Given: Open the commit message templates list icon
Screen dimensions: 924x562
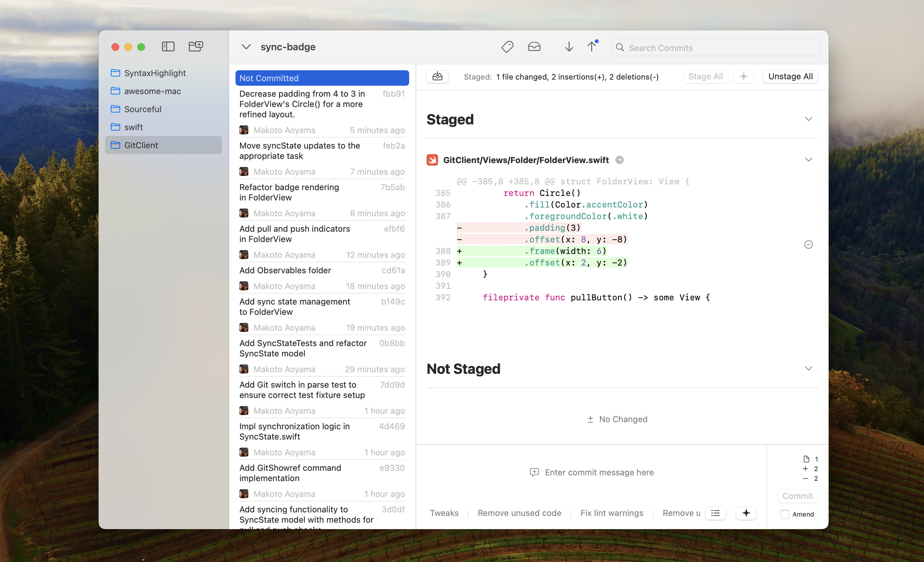Looking at the screenshot, I should 715,513.
